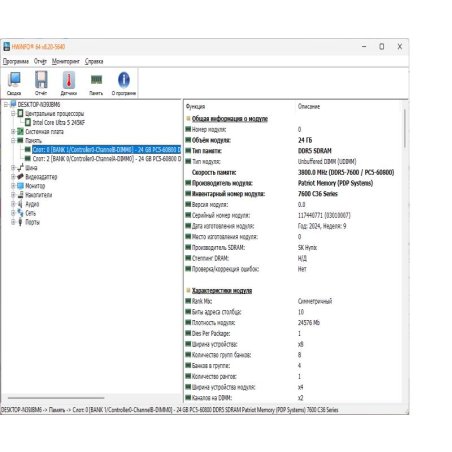This screenshot has height=452, width=452.
Task: Open the Сводка summary toolbar icon
Action: point(14,80)
